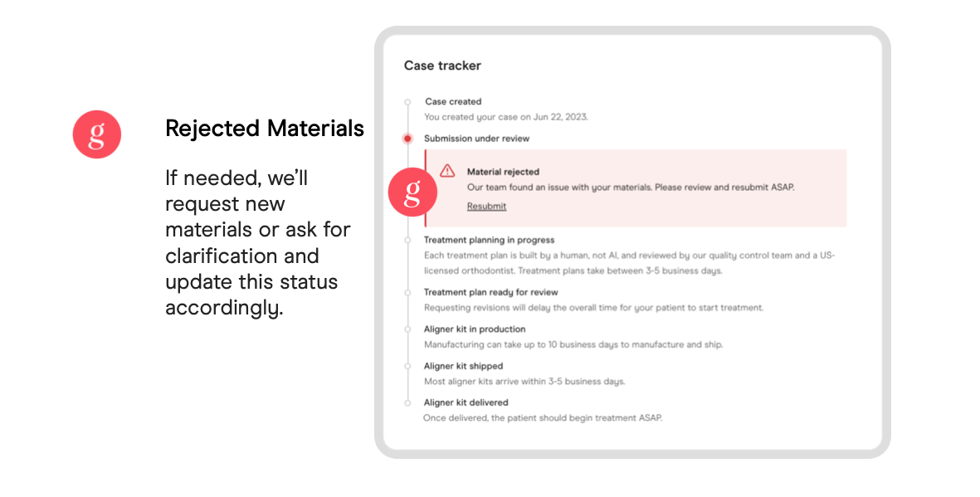This screenshot has width=980, height=497.
Task: Select the dot beside Aligner kit shipped
Action: 407,366
